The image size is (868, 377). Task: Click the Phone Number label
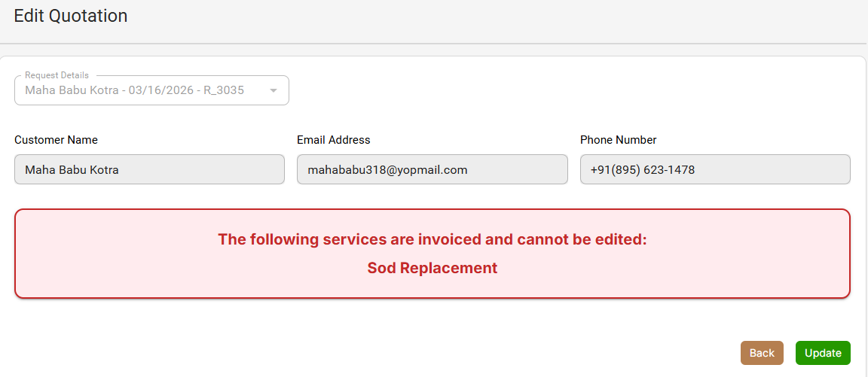pyautogui.click(x=618, y=140)
